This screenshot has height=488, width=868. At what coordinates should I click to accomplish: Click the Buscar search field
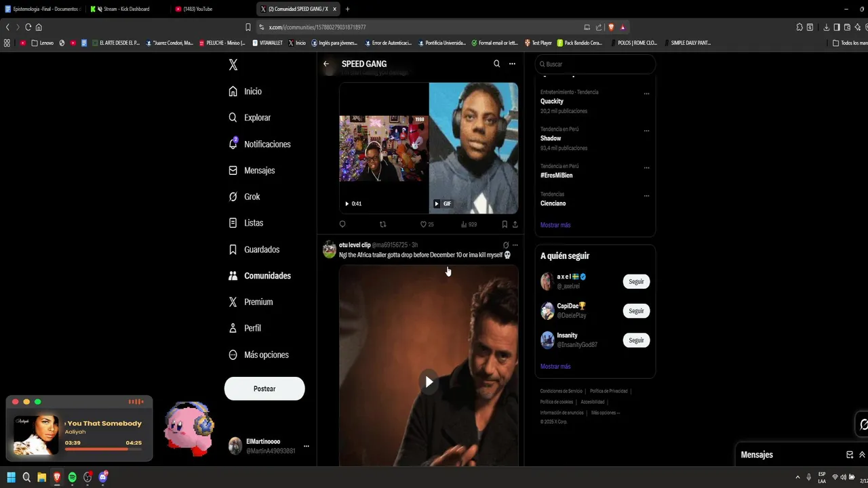click(595, 64)
